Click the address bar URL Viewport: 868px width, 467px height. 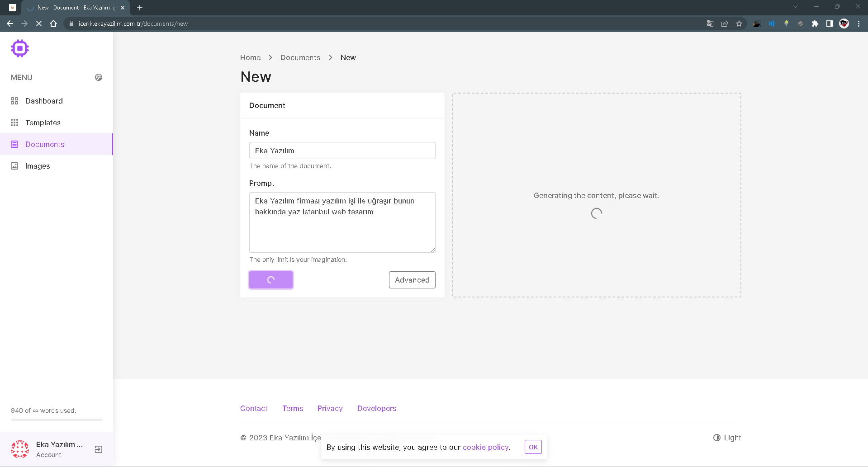click(133, 24)
